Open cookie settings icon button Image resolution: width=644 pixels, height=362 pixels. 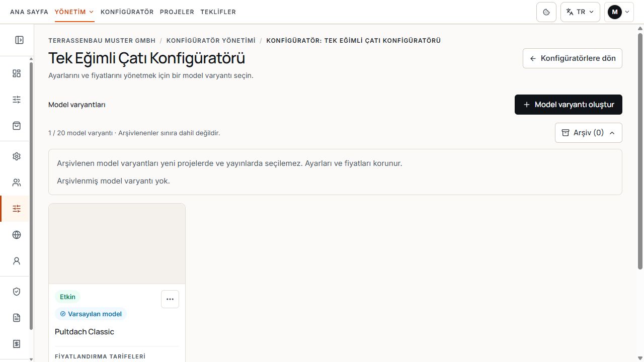click(x=546, y=12)
